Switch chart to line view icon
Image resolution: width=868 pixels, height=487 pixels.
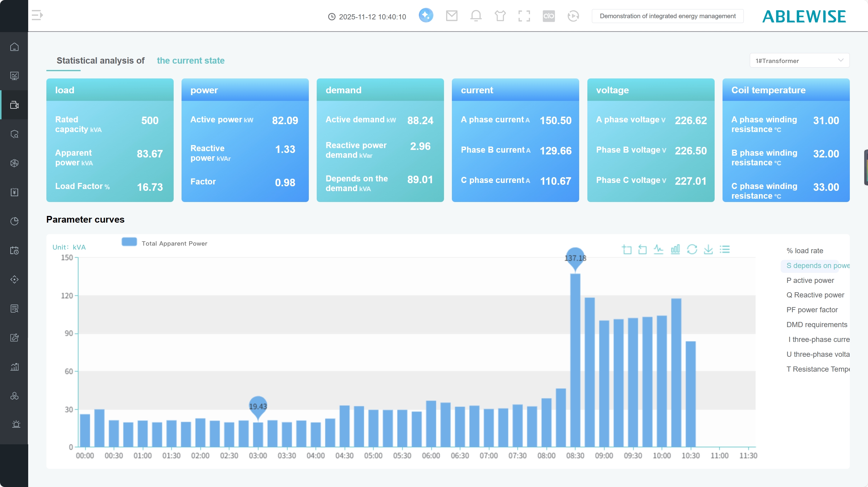(658, 250)
